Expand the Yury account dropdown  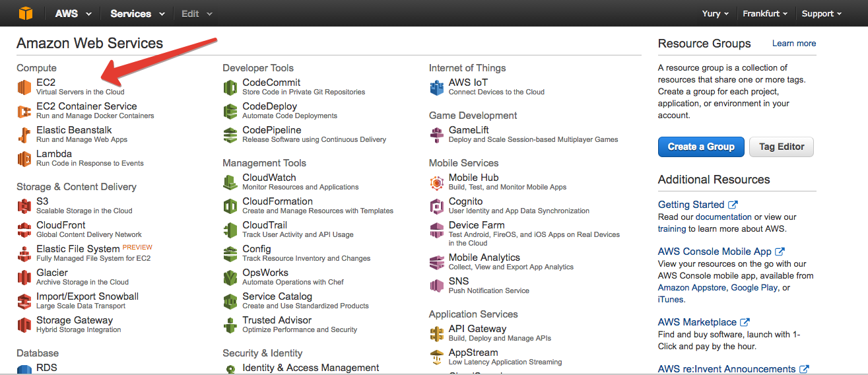pos(716,13)
